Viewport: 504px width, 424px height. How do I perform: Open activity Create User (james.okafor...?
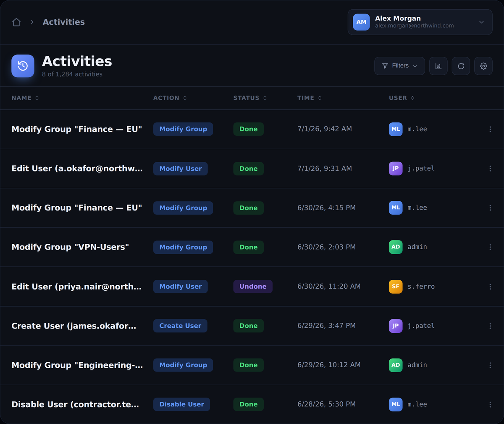click(74, 326)
